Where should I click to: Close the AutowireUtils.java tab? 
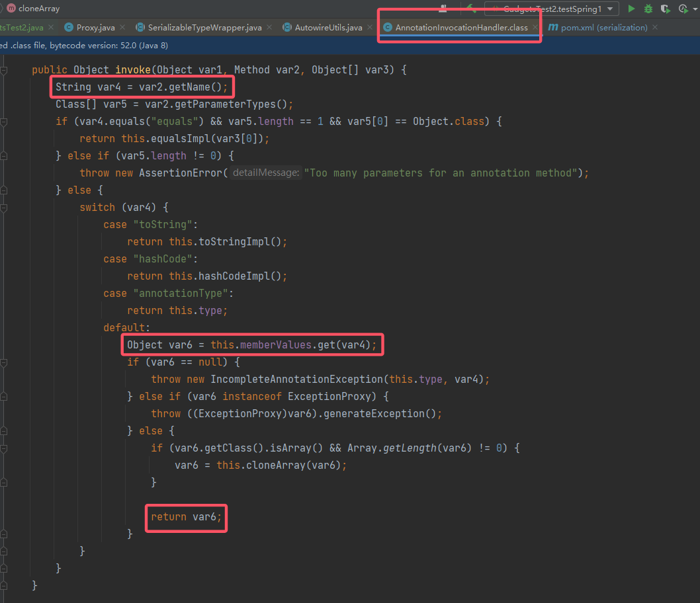370,28
